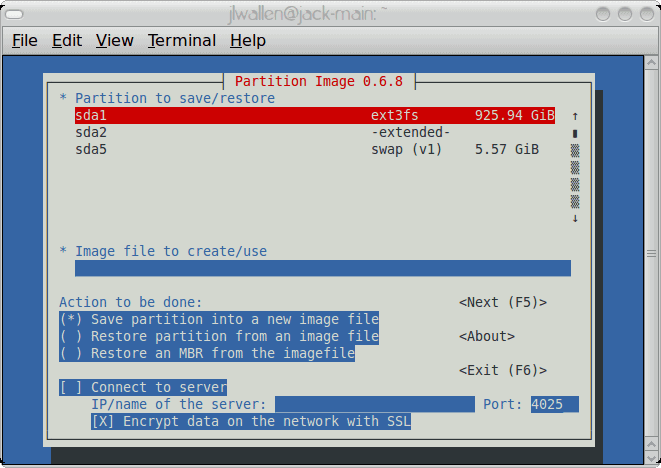
Task: Open the Edit menu
Action: pos(67,41)
